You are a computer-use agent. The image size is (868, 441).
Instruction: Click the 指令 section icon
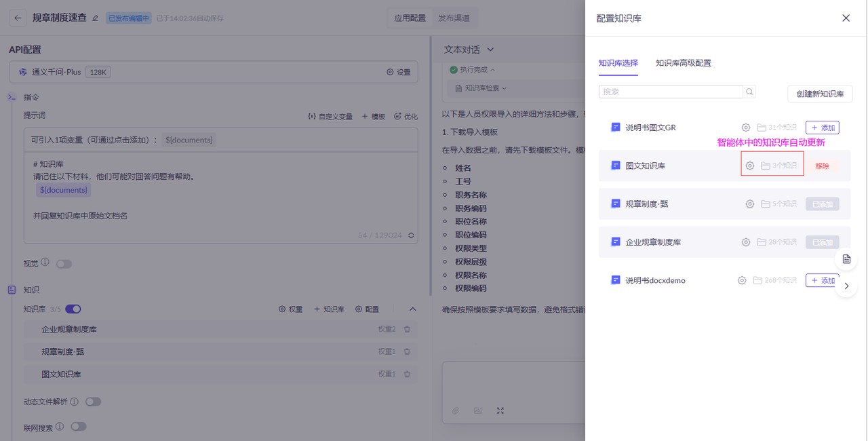(x=12, y=97)
